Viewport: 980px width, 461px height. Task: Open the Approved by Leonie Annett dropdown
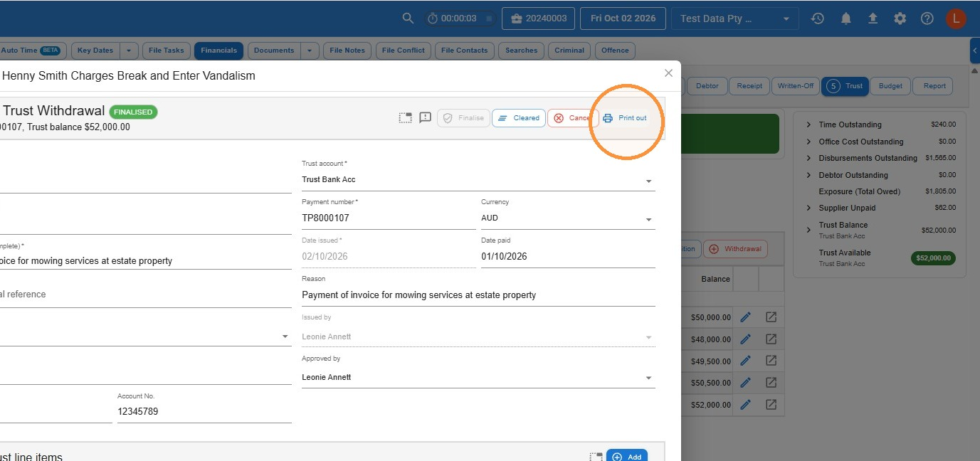(x=478, y=378)
